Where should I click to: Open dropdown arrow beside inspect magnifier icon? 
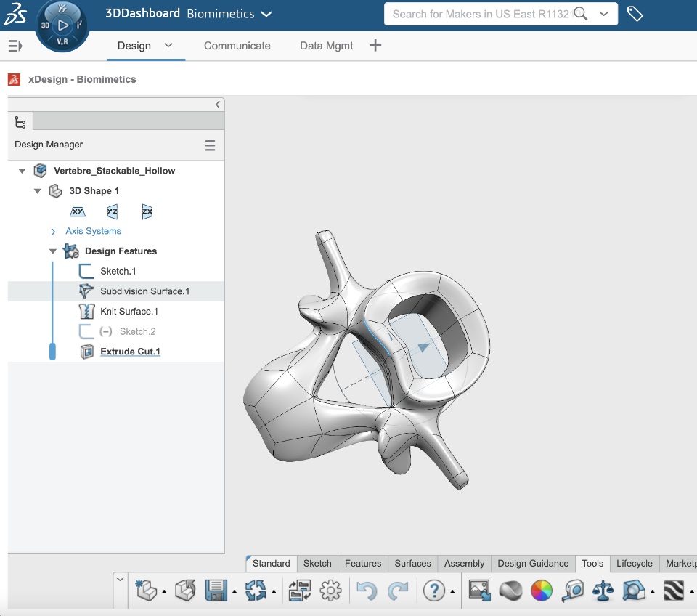(653, 591)
